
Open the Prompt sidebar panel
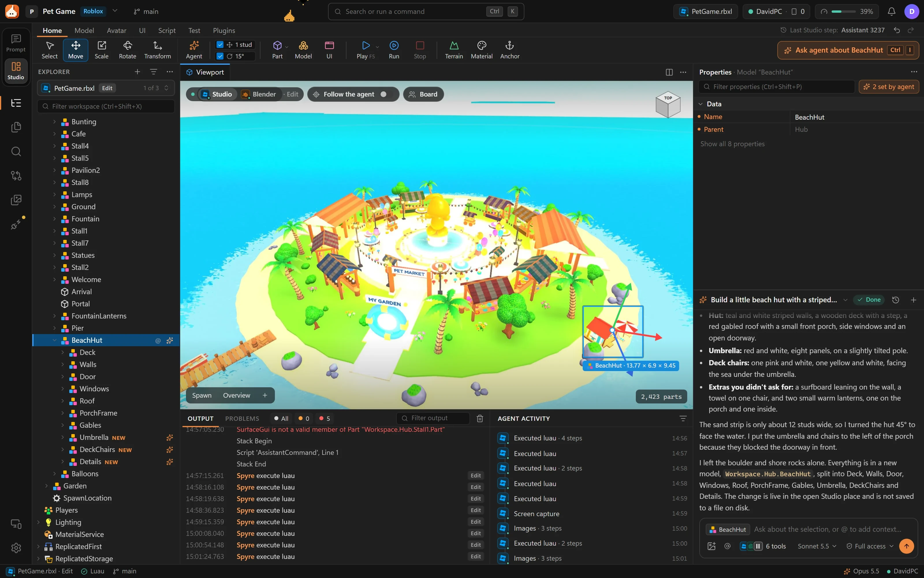(x=16, y=43)
